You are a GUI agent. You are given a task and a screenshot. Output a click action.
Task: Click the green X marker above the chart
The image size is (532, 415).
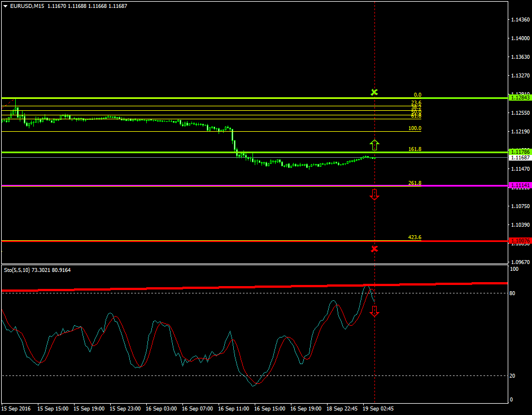click(374, 92)
